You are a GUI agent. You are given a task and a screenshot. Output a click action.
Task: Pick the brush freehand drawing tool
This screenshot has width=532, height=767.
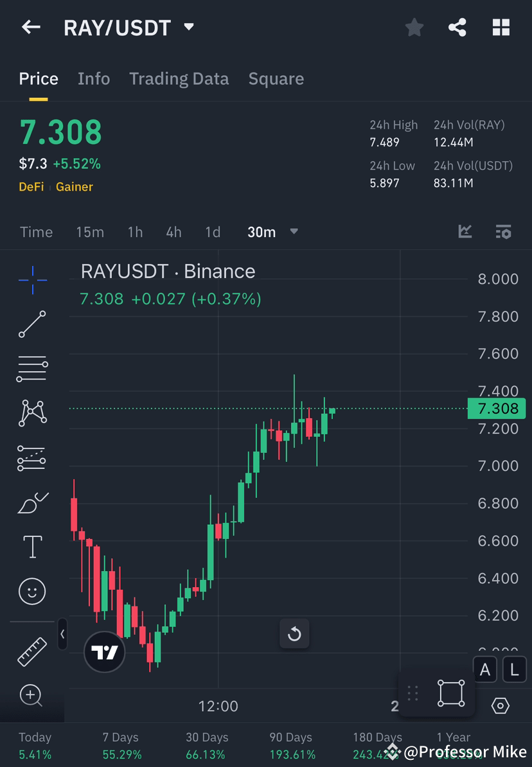coord(32,502)
